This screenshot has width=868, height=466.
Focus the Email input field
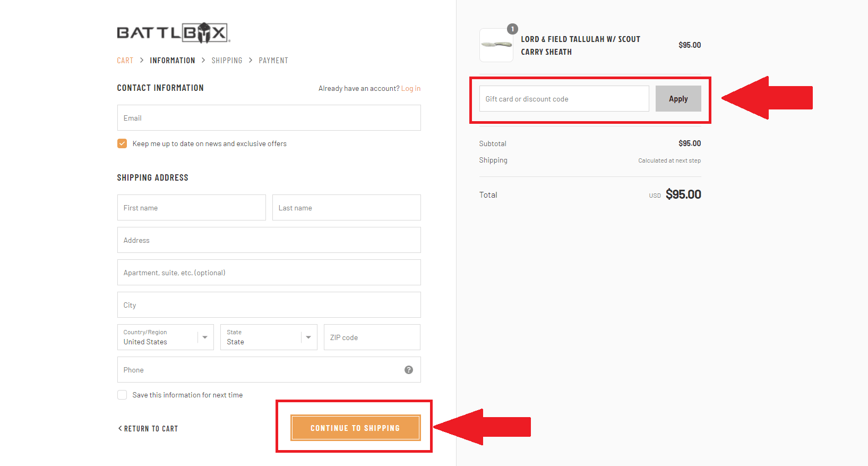pos(269,118)
